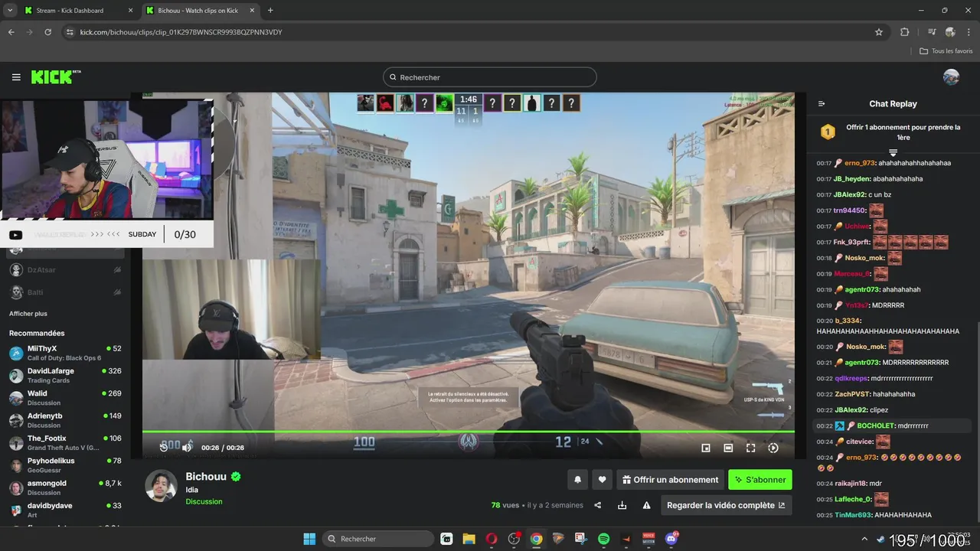Download the clip

622,505
